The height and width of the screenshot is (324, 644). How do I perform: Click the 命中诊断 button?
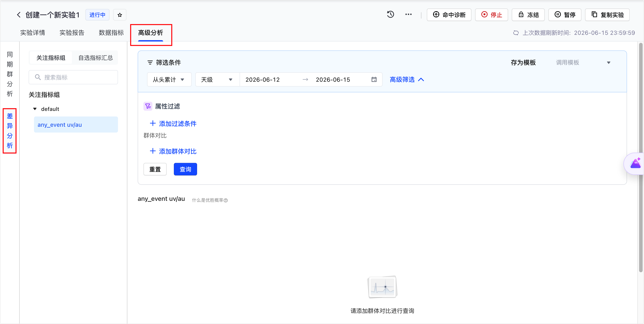[x=449, y=15]
